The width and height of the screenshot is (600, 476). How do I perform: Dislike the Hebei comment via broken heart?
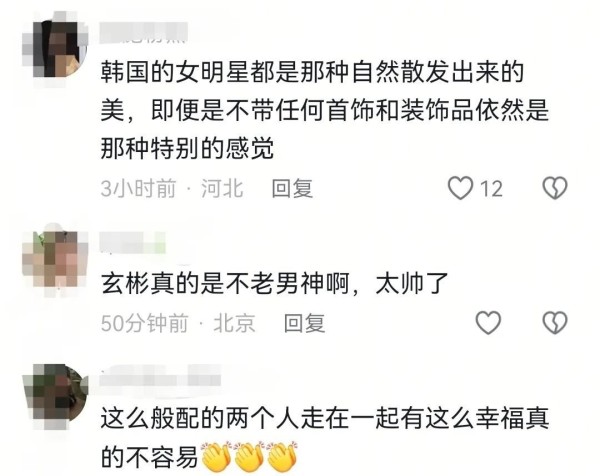pos(555,188)
